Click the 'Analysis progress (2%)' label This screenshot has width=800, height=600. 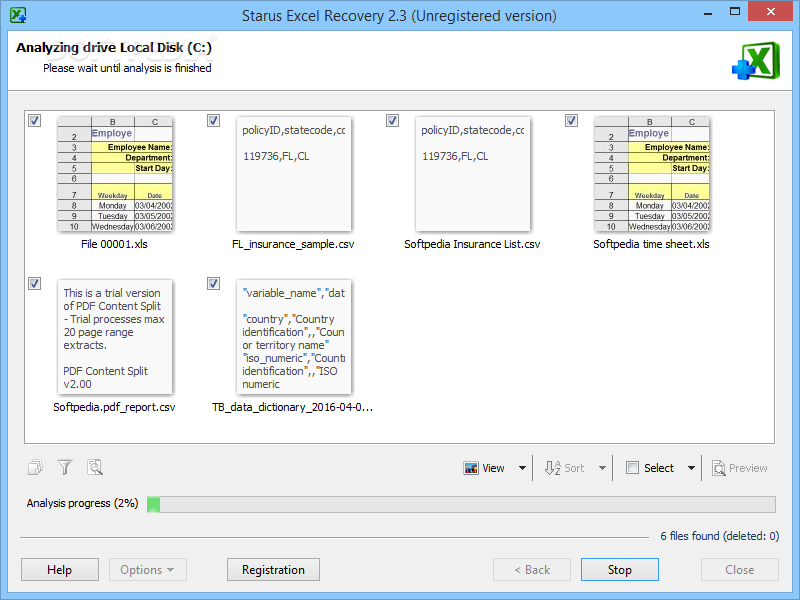83,503
